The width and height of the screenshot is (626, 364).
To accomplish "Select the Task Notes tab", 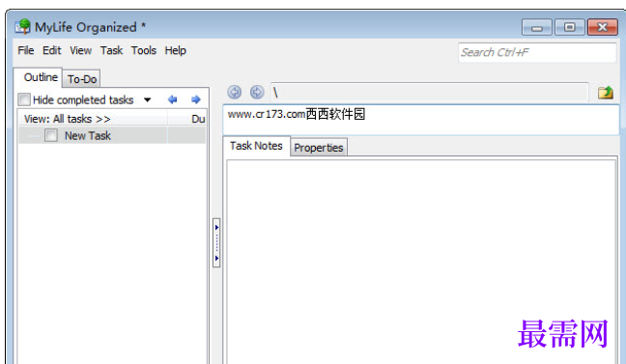I will pos(256,146).
